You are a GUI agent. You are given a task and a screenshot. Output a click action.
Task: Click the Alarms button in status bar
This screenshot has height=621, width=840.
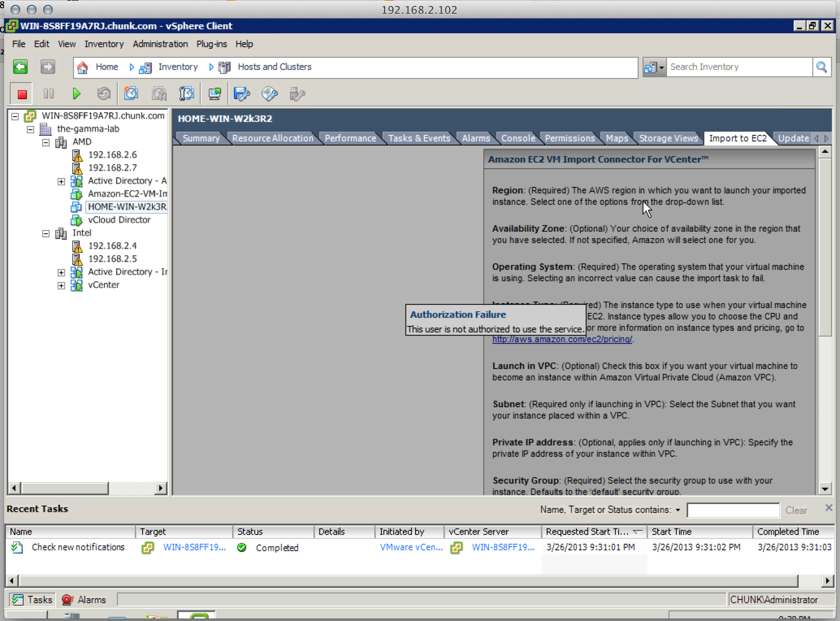coord(84,600)
